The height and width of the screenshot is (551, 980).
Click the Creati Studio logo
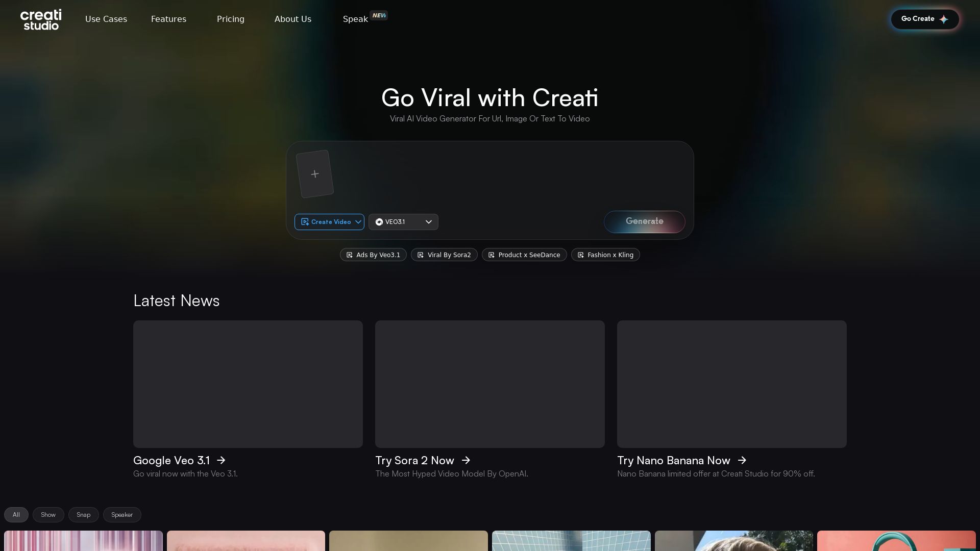point(40,19)
